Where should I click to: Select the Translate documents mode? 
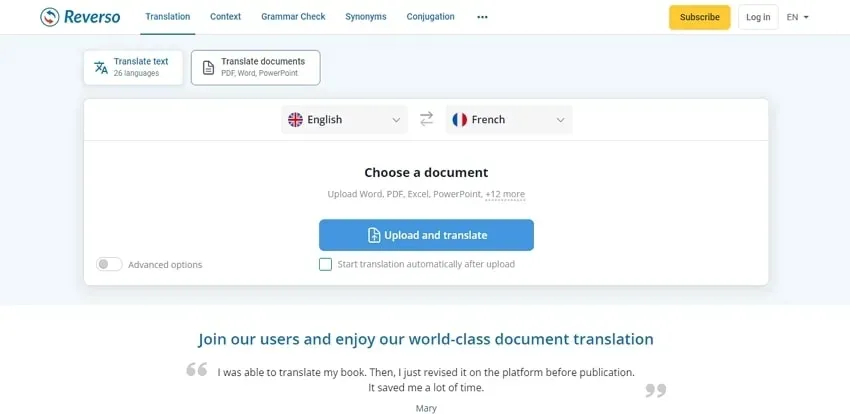(256, 68)
